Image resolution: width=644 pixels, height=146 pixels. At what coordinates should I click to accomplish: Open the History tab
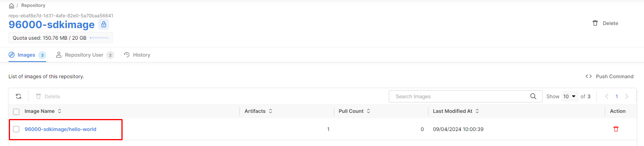click(x=137, y=55)
